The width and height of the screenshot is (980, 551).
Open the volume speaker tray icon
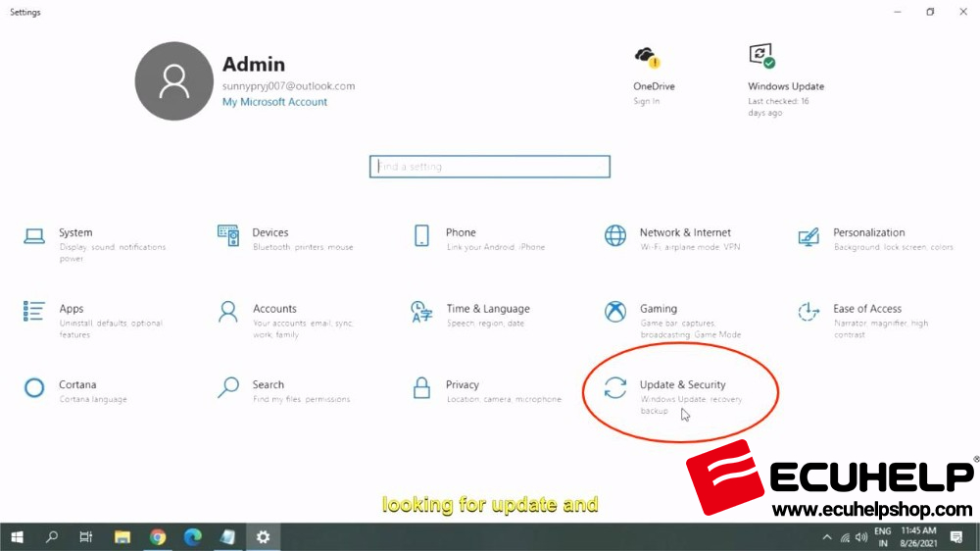click(x=861, y=537)
